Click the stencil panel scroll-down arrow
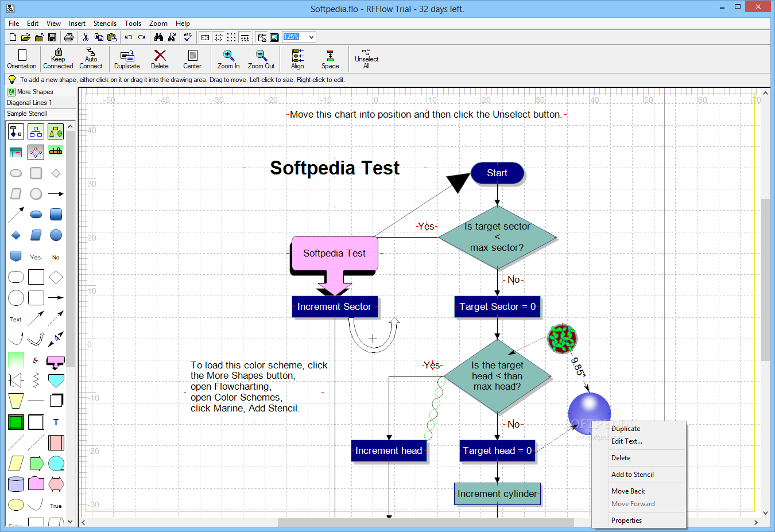 71,521
